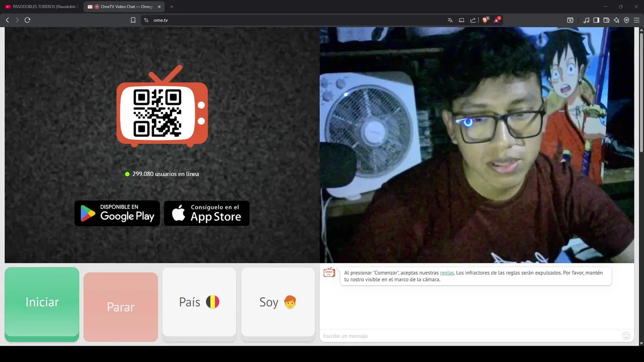Click the Parar button

coord(121,307)
